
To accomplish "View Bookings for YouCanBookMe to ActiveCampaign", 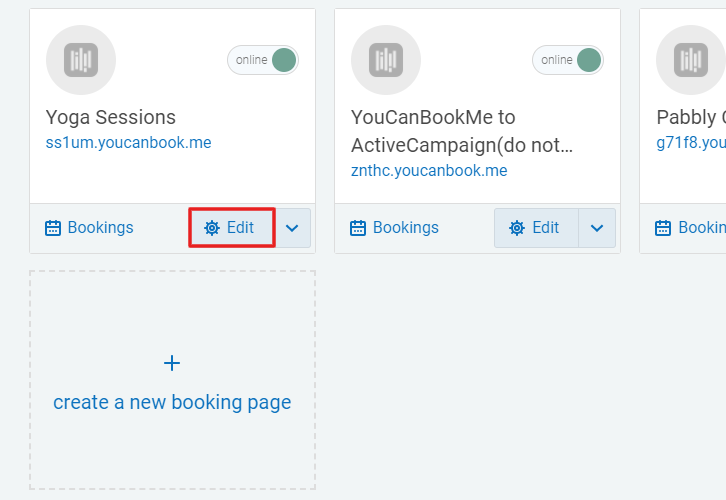I will pyautogui.click(x=394, y=228).
